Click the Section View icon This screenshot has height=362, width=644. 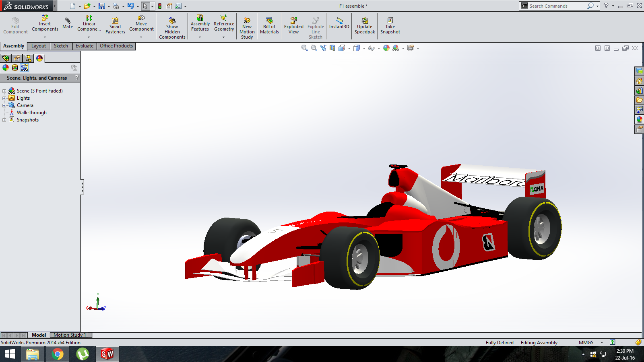(x=332, y=48)
